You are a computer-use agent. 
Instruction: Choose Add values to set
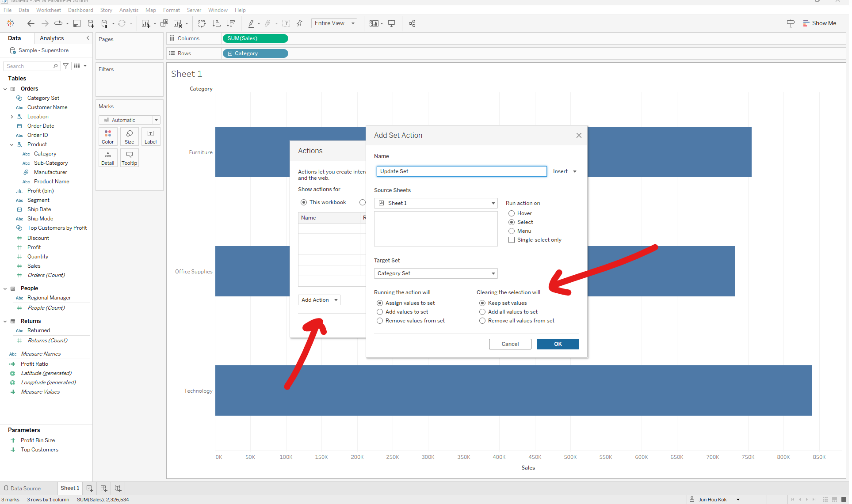click(x=380, y=312)
